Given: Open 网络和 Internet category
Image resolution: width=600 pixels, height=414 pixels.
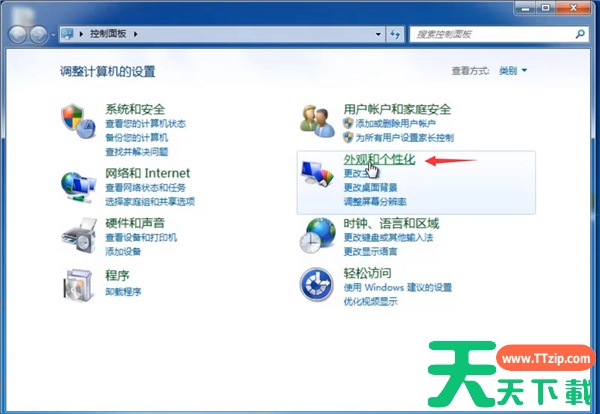Looking at the screenshot, I should point(148,173).
